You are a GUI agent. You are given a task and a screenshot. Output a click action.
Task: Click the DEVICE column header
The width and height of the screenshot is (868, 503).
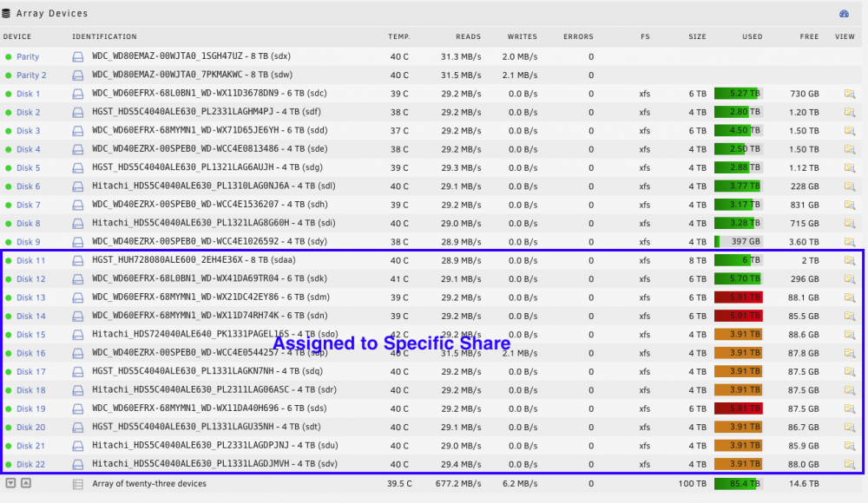pyautogui.click(x=17, y=36)
